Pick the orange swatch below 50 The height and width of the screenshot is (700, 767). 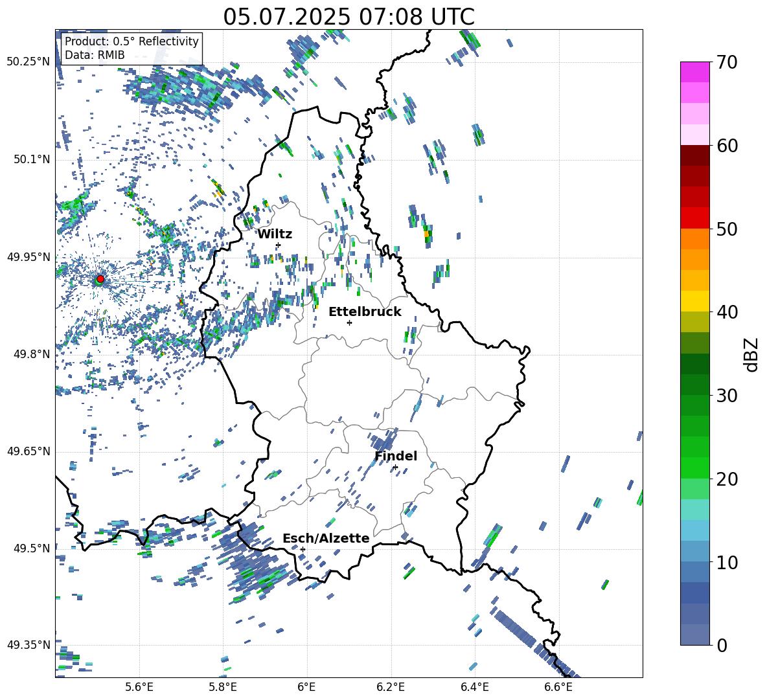click(x=694, y=238)
